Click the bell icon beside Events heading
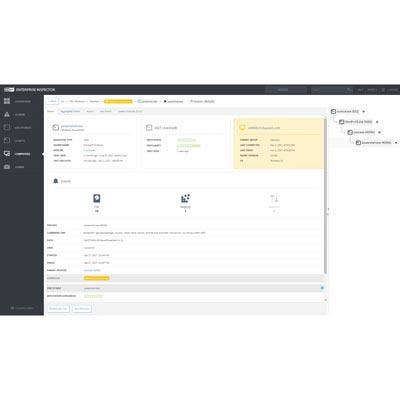 (56, 181)
